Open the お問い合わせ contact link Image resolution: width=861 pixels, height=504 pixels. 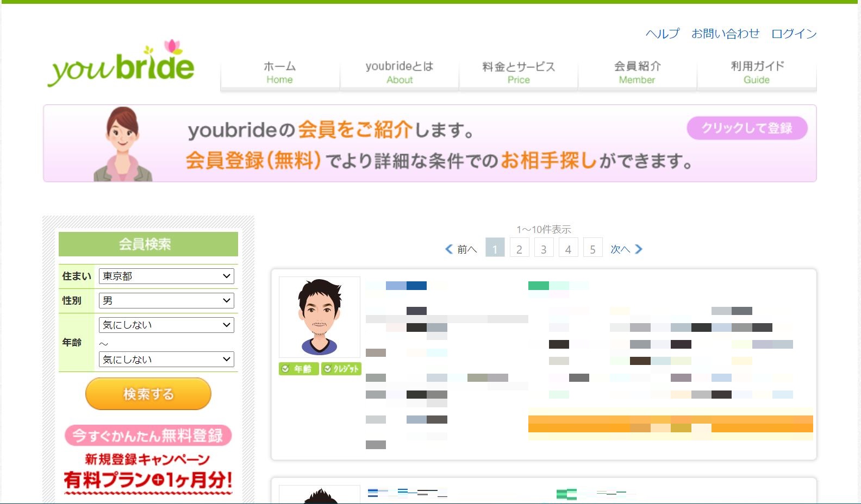pyautogui.click(x=725, y=34)
